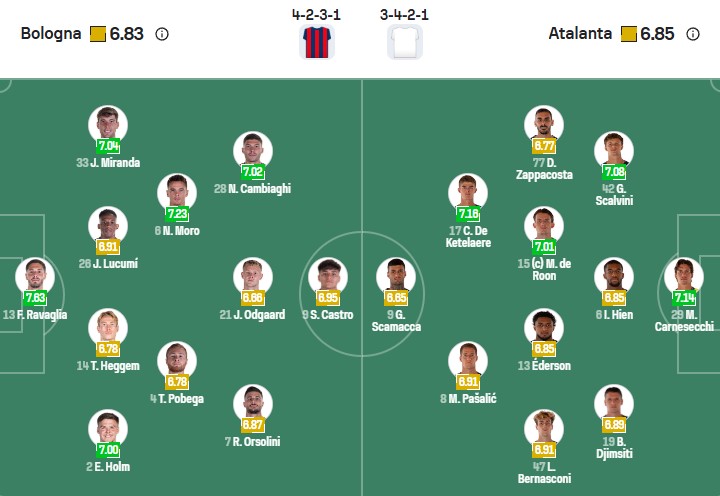Open C. De Ketelaere's player name link

click(x=468, y=236)
